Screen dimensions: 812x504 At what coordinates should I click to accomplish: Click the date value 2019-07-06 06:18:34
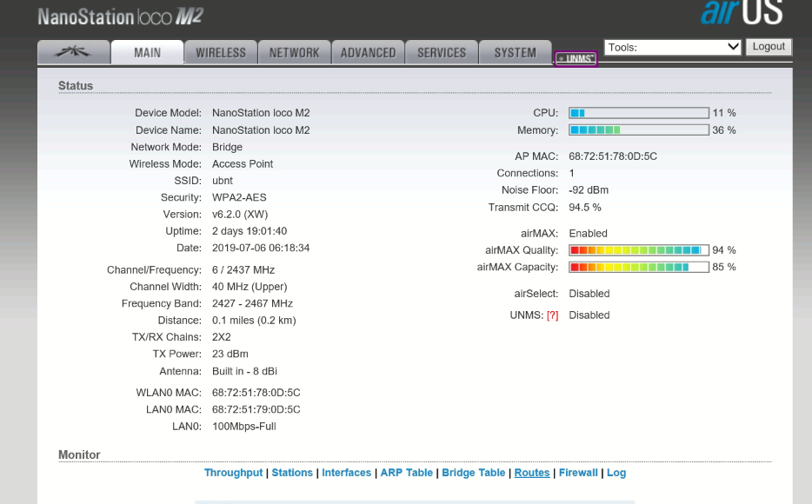[x=261, y=248]
